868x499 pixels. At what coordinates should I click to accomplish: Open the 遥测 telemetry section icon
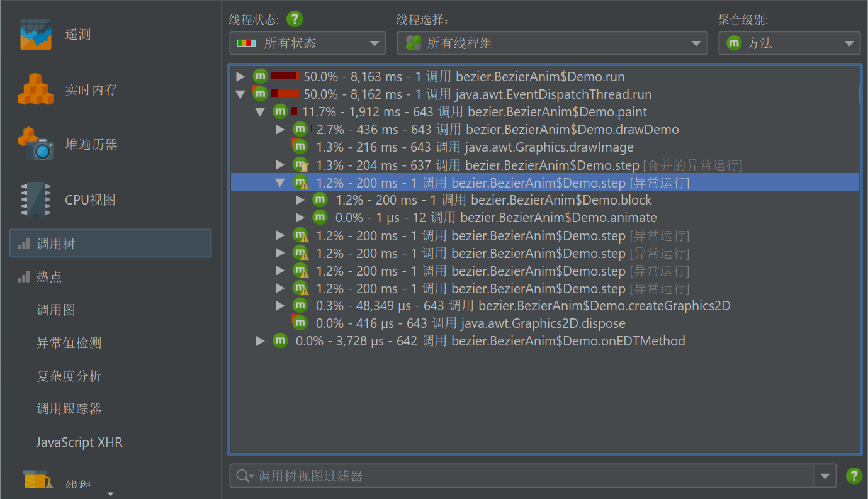tap(35, 35)
